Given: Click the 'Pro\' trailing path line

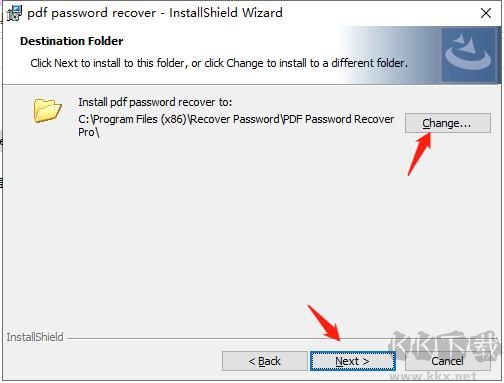Looking at the screenshot, I should (x=89, y=132).
